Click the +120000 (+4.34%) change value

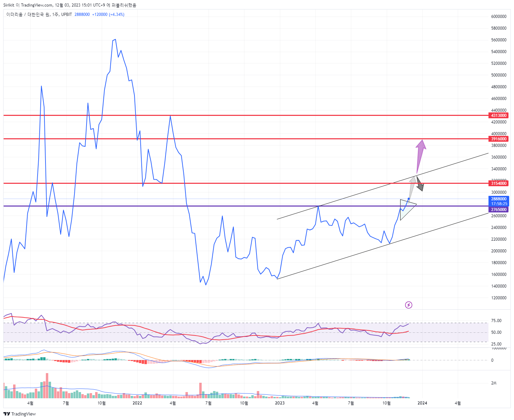[x=108, y=14]
